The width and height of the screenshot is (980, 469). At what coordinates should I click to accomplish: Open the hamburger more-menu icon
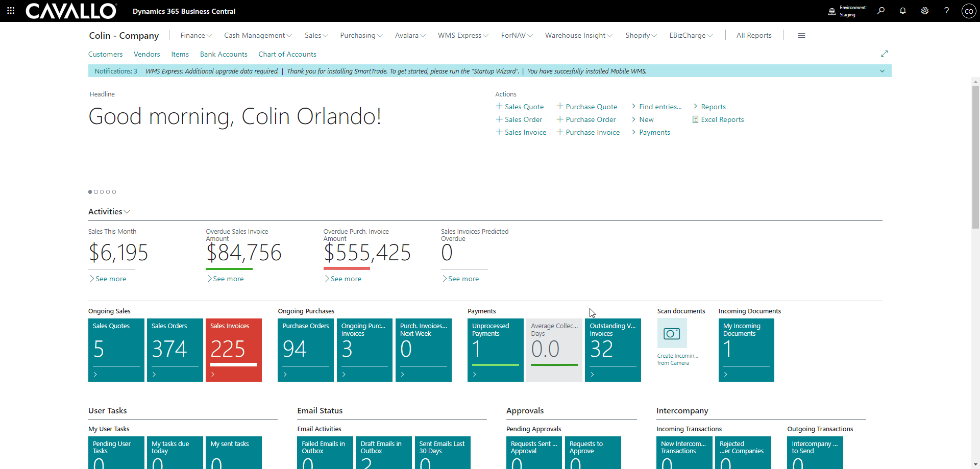801,35
